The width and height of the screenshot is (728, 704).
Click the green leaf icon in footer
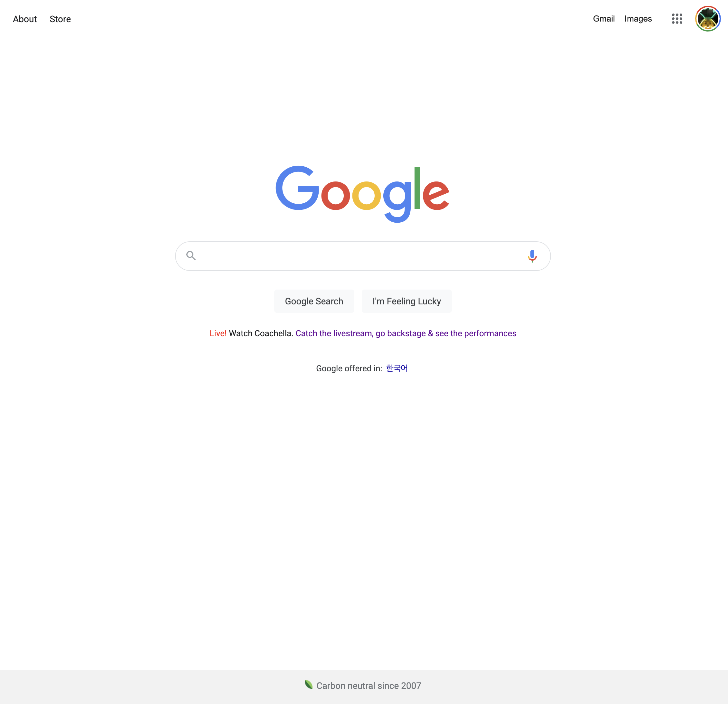click(308, 684)
